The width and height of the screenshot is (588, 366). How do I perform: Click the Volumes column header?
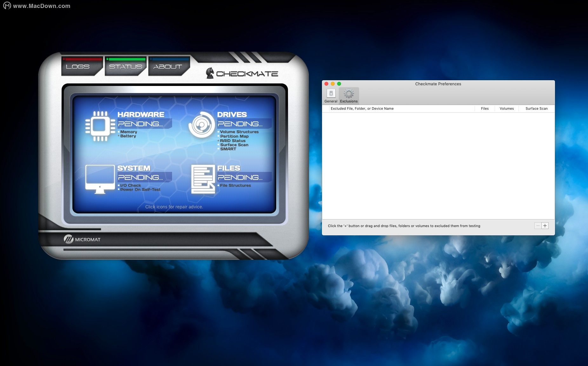click(x=506, y=108)
